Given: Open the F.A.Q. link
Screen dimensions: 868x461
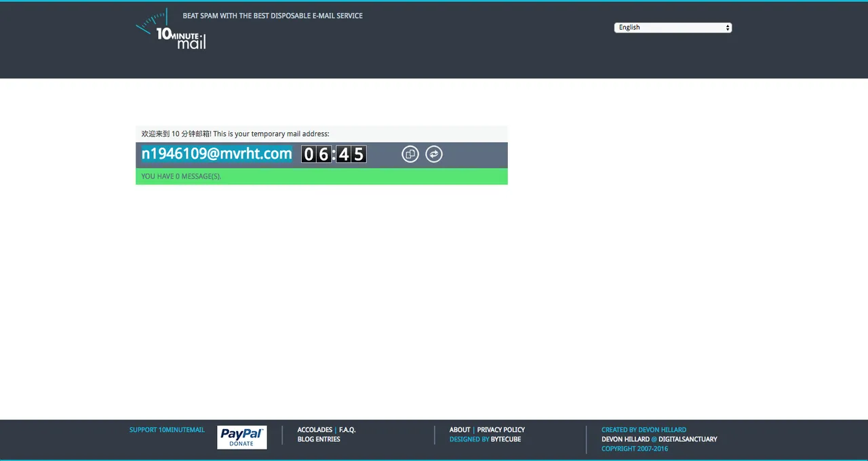Looking at the screenshot, I should (x=347, y=430).
